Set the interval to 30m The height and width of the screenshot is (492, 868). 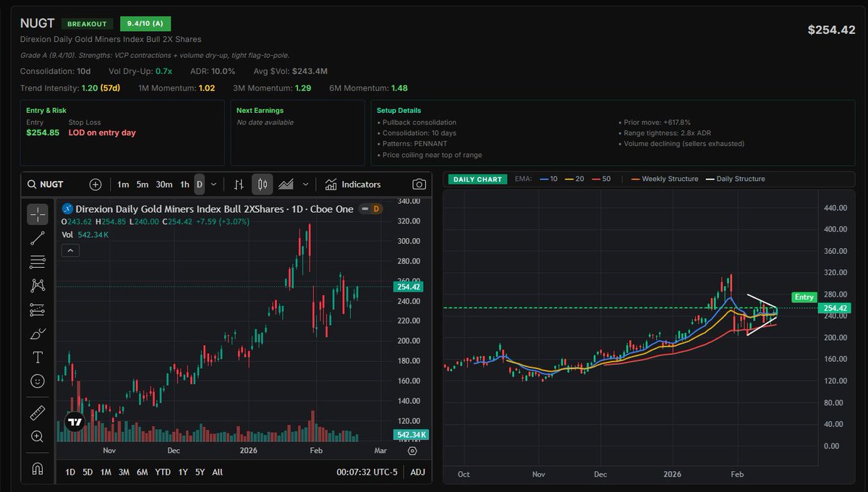[164, 184]
